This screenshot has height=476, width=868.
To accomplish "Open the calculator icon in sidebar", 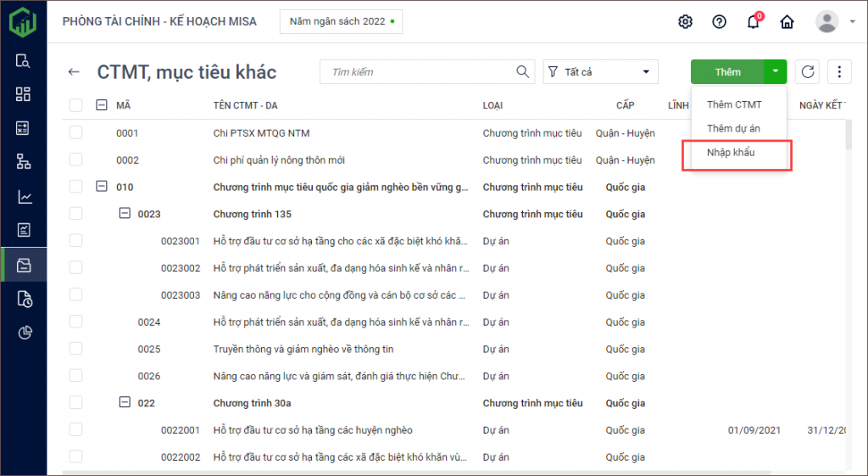I will pyautogui.click(x=24, y=128).
